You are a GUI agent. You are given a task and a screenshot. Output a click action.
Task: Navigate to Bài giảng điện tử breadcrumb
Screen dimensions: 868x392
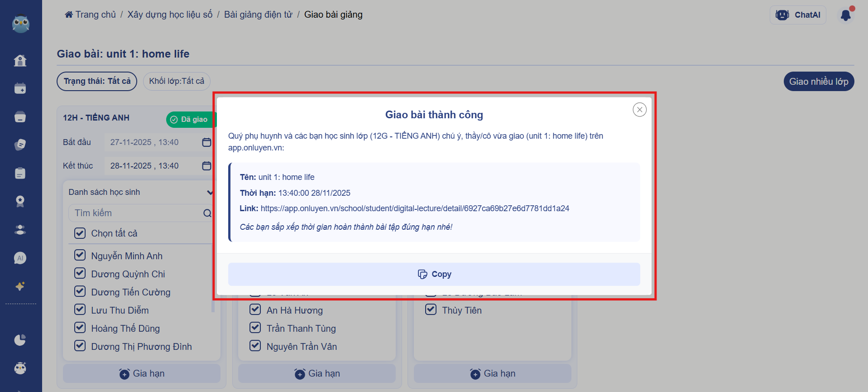click(258, 15)
